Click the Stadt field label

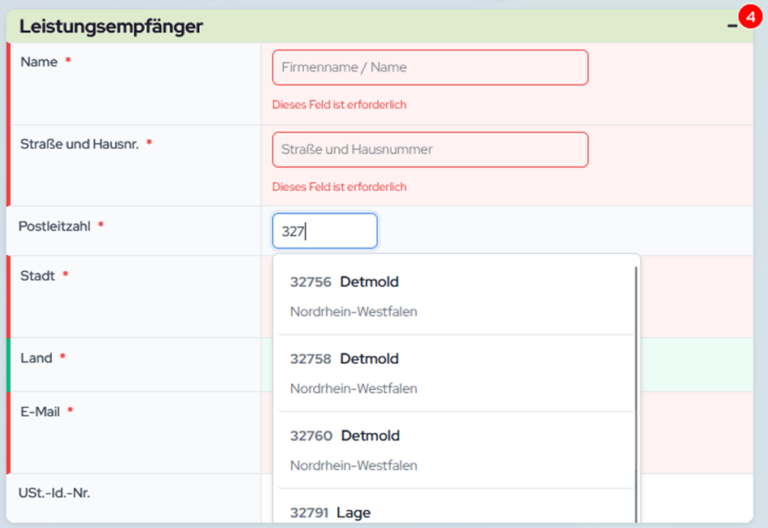(x=37, y=275)
